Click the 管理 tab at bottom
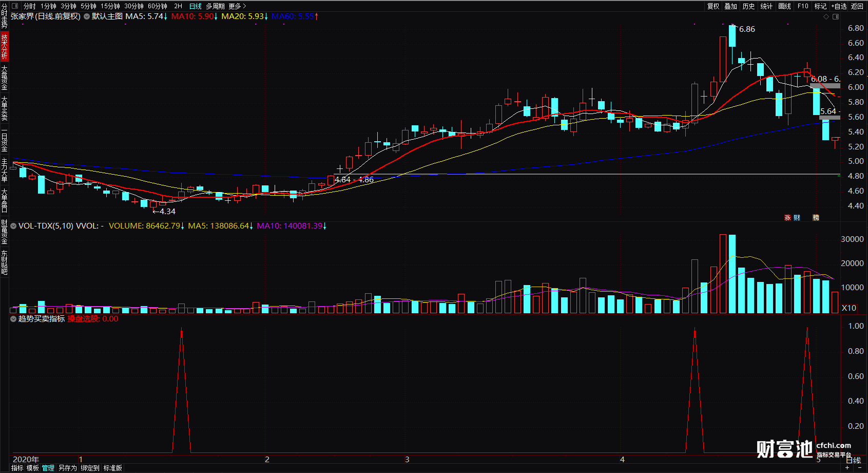The width and height of the screenshot is (868, 473). (48, 468)
